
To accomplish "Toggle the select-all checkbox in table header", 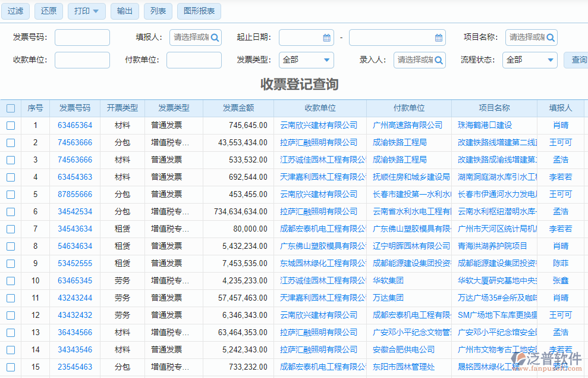I will click(10, 108).
